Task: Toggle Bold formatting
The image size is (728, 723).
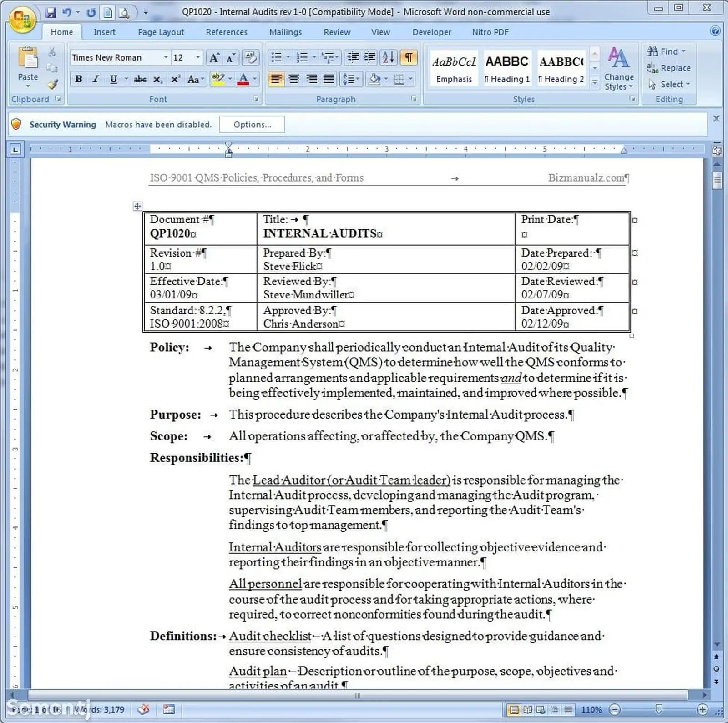Action: coord(79,79)
